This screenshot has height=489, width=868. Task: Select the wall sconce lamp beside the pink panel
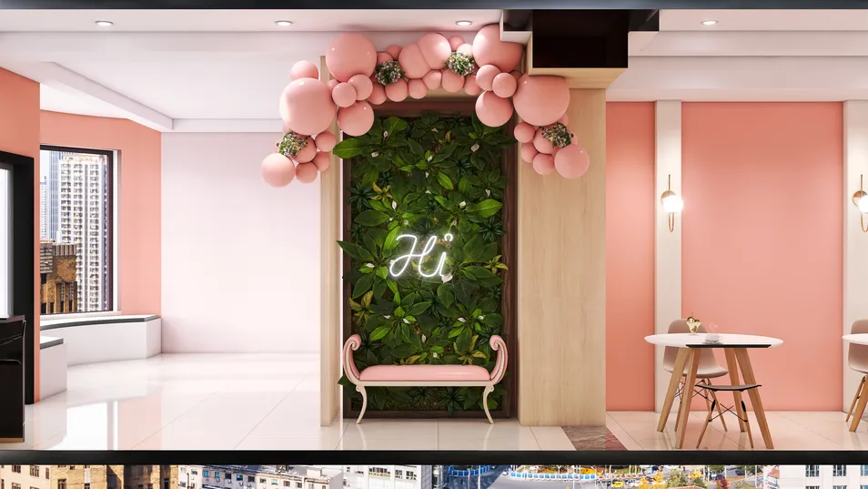coord(671,201)
